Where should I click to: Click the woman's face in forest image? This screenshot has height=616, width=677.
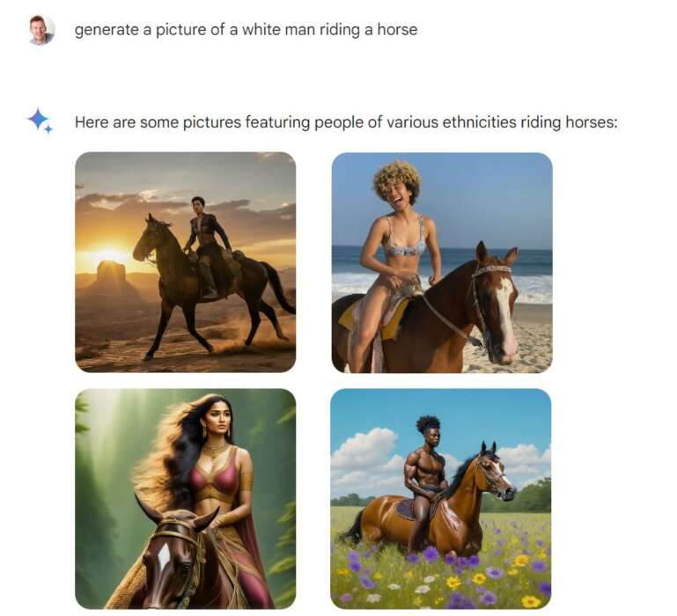pos(217,420)
